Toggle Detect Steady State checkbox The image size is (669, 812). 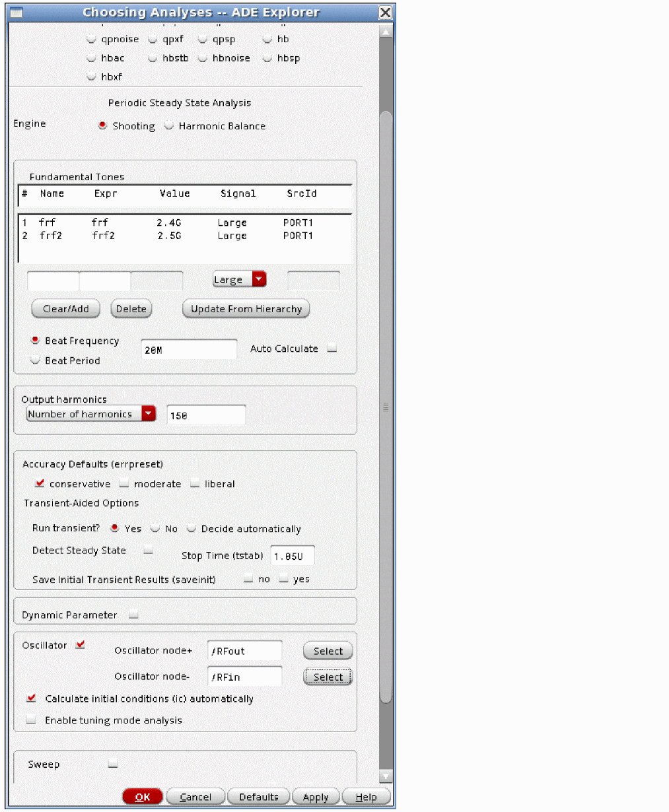(x=149, y=549)
